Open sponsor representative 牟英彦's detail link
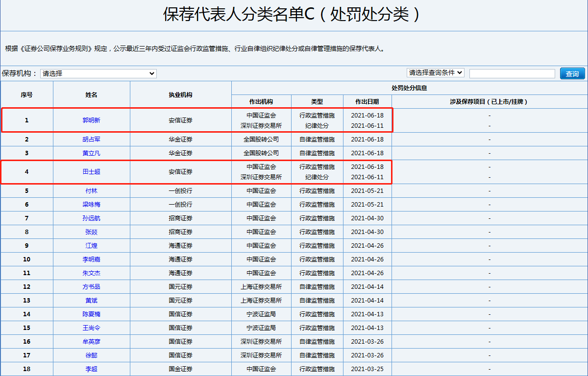588x376 pixels. (91, 341)
